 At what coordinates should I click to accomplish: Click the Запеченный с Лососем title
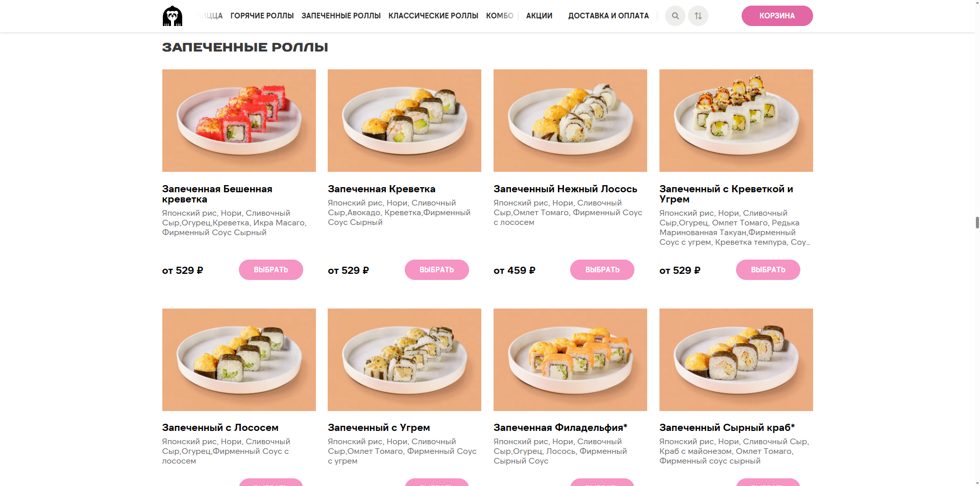pyautogui.click(x=220, y=428)
